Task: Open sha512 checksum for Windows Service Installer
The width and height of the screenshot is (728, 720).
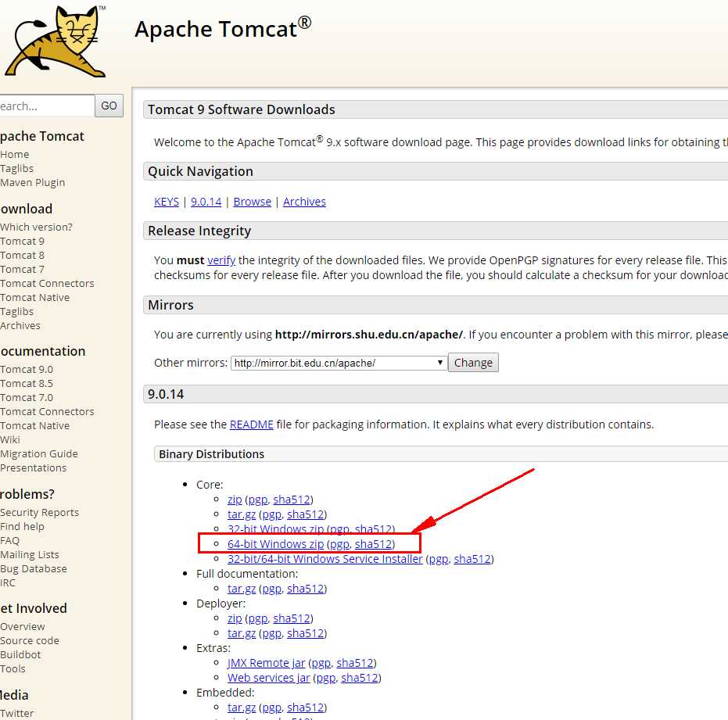Action: [472, 559]
